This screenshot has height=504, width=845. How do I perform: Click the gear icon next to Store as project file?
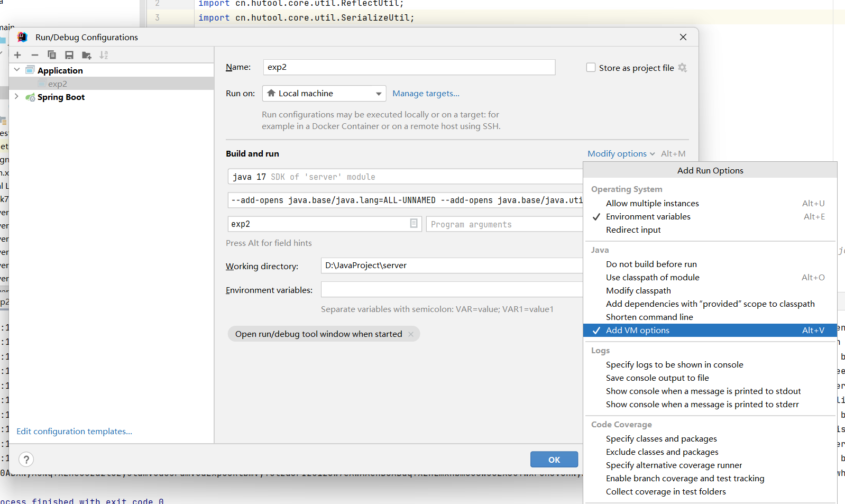pos(682,68)
